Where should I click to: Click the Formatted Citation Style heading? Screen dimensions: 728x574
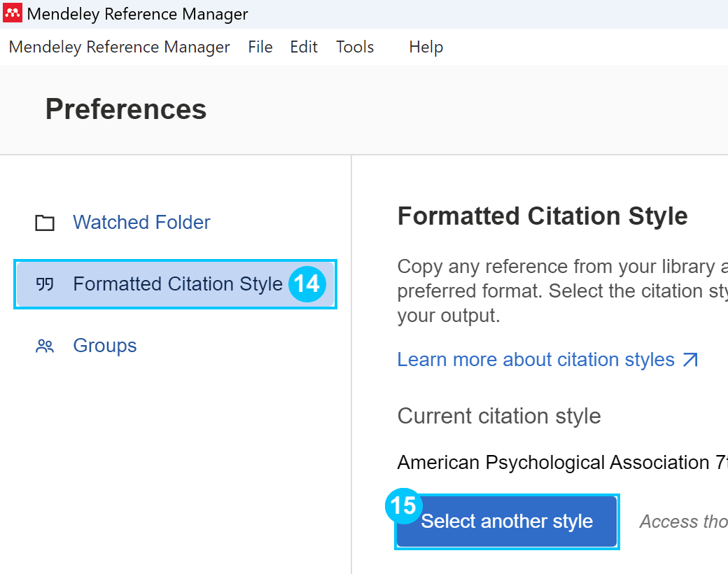(542, 216)
